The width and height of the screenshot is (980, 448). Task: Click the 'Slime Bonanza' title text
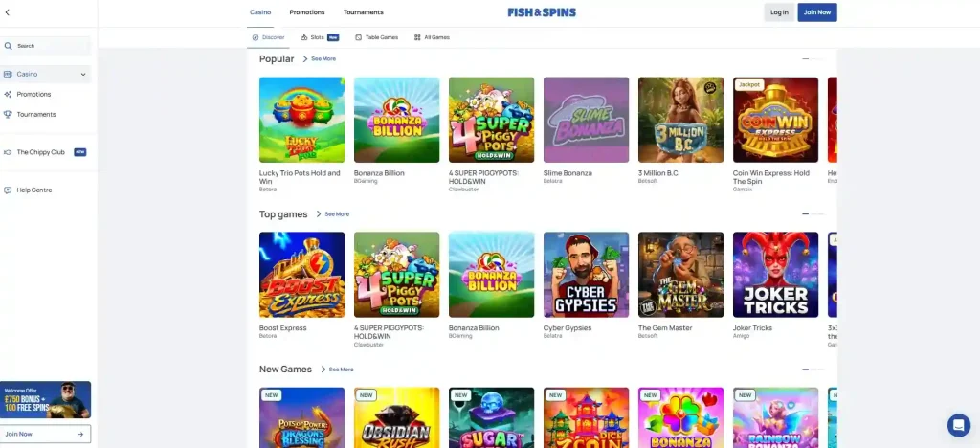tap(568, 173)
